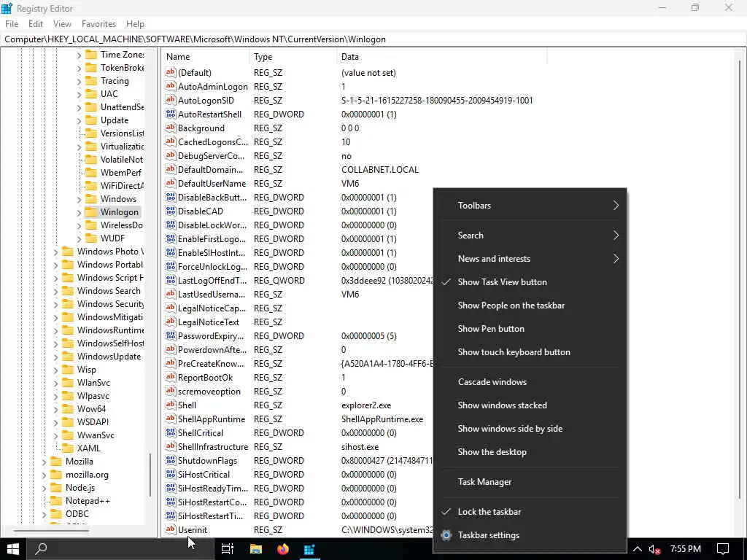Select the ODBC tree item

tap(77, 514)
